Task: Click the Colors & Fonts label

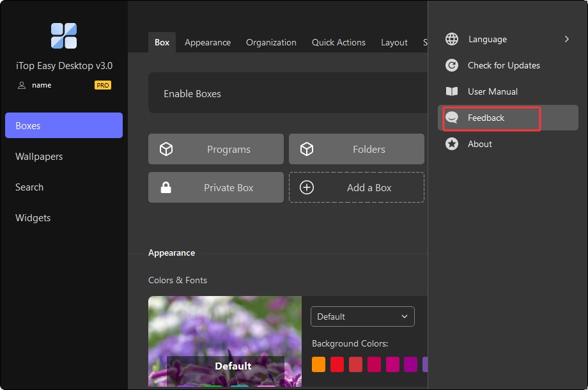Action: pyautogui.click(x=178, y=280)
